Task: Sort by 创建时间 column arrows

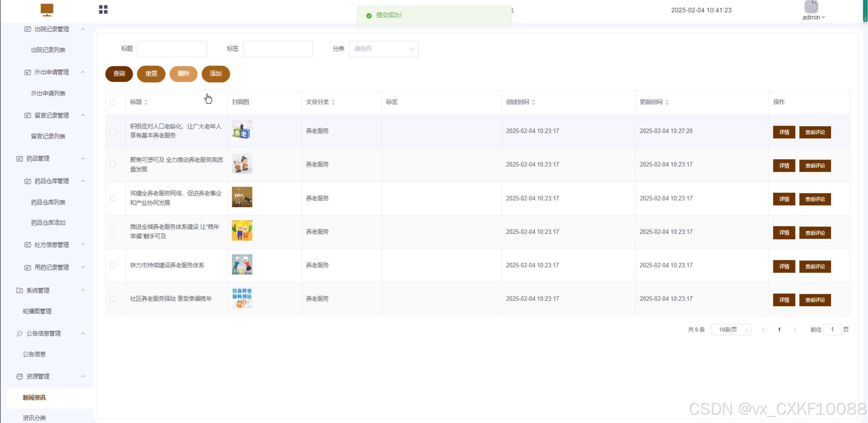Action: click(x=534, y=102)
